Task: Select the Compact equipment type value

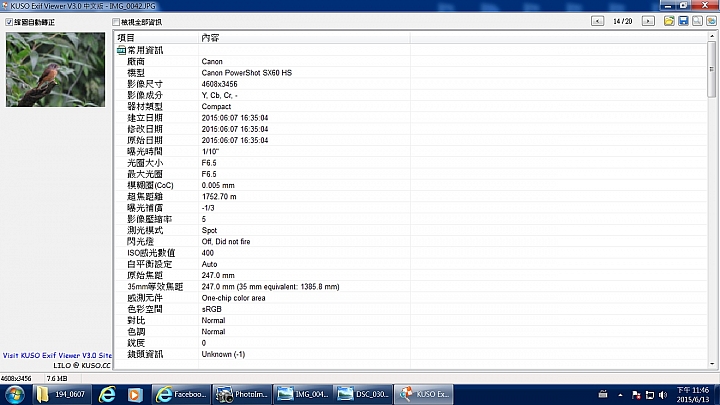Action: point(216,107)
